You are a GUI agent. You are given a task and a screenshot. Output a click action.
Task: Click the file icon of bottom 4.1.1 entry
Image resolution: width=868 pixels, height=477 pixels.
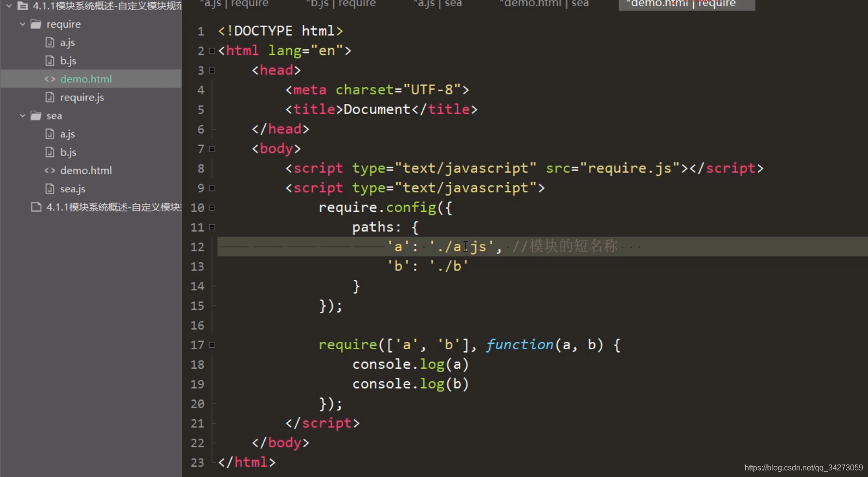point(36,207)
